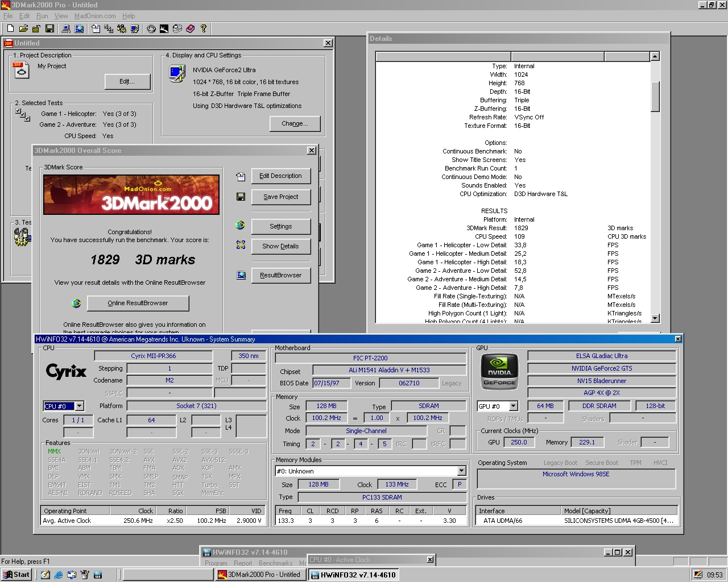Click the NVIDIA GeForce logo in HWiNFO32
The image size is (728, 582).
click(x=500, y=371)
